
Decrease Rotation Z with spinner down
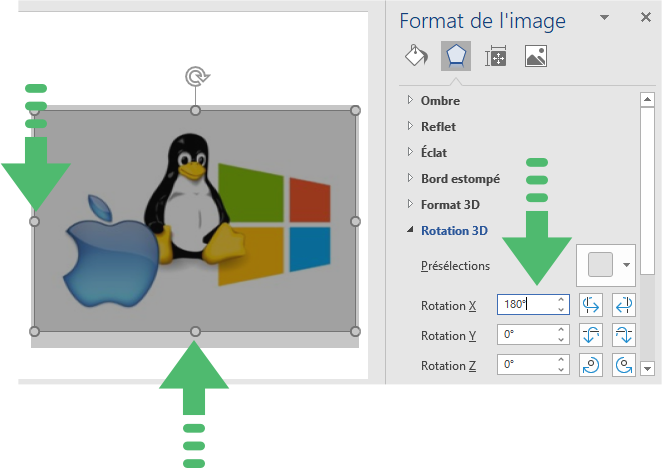tap(561, 370)
